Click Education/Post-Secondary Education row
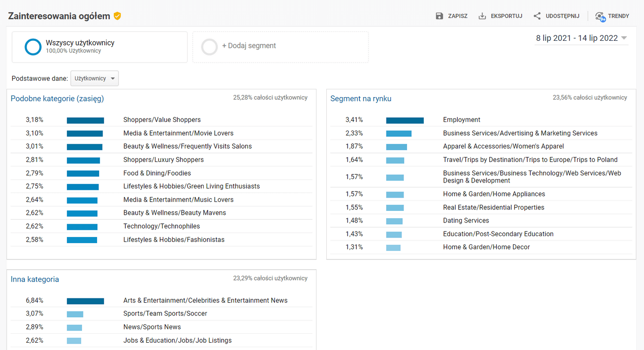Viewport: 644px width, 350px height. (481, 234)
